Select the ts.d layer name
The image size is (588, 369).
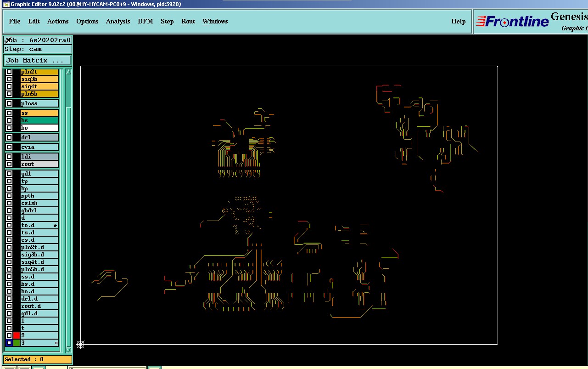pos(39,233)
